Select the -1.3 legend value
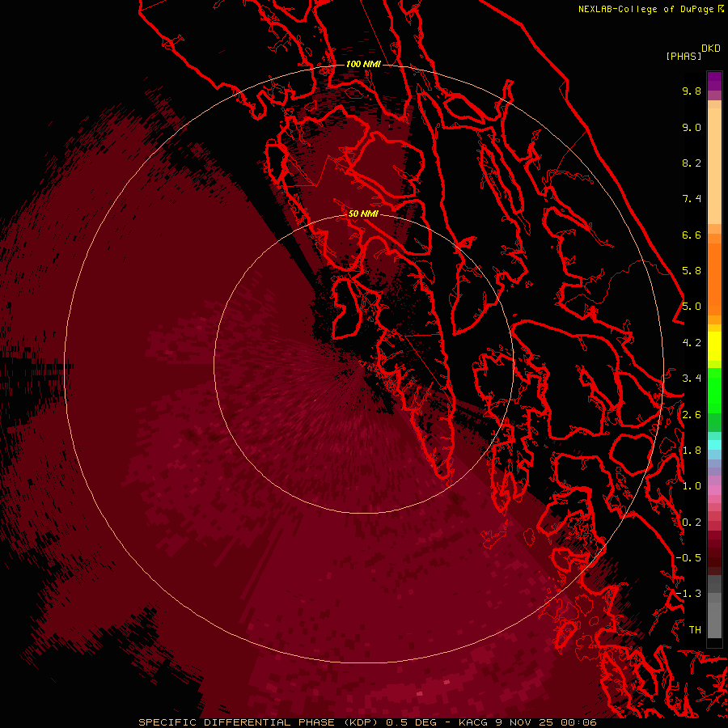 (x=688, y=594)
